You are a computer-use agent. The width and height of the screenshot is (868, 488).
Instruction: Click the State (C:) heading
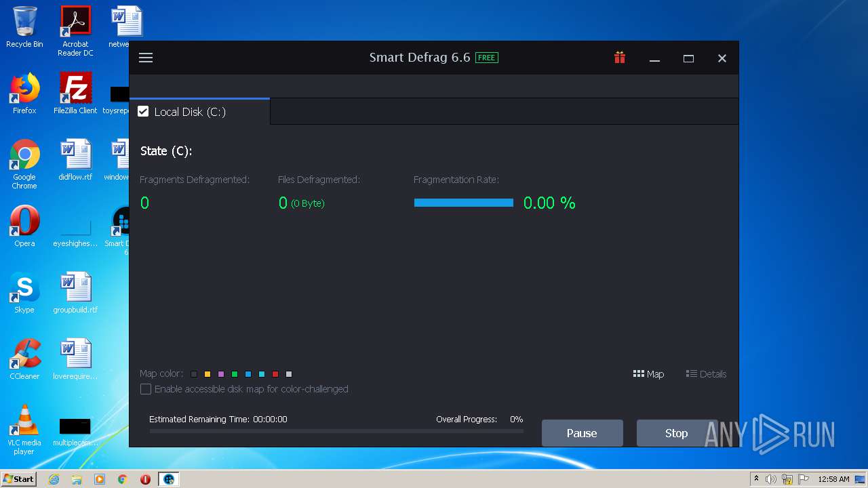[166, 151]
